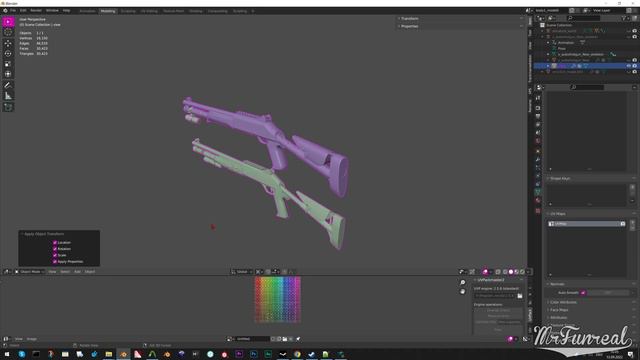Toggle the Rotation checkbox
Image resolution: width=640 pixels, height=360 pixels.
point(55,249)
